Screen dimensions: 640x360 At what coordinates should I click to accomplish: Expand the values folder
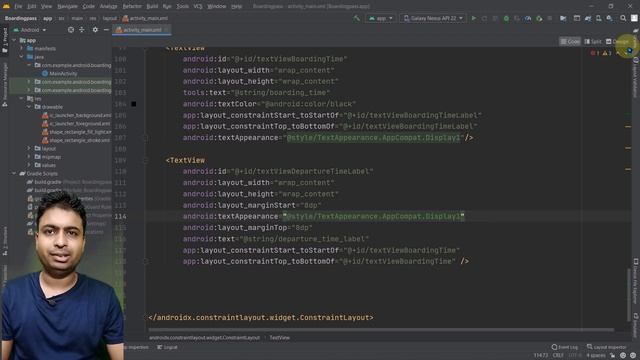(x=29, y=165)
